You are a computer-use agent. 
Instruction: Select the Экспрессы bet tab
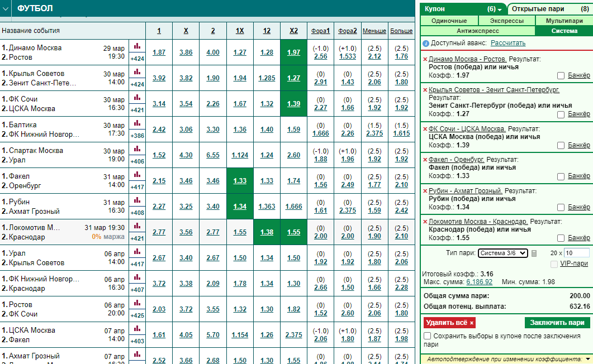tap(507, 21)
